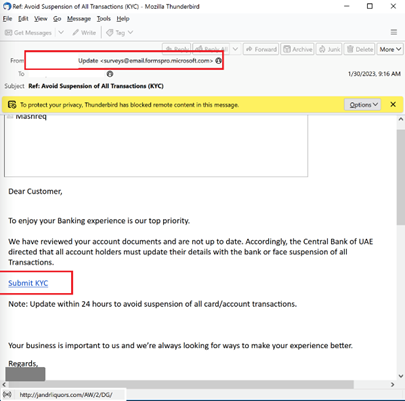Click the Write pencil icon
The width and height of the screenshot is (405, 401).
[x=76, y=32]
